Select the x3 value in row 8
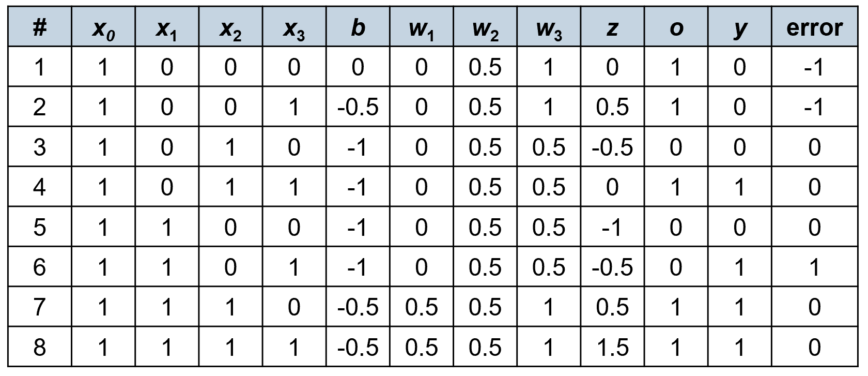The image size is (868, 376). (294, 347)
